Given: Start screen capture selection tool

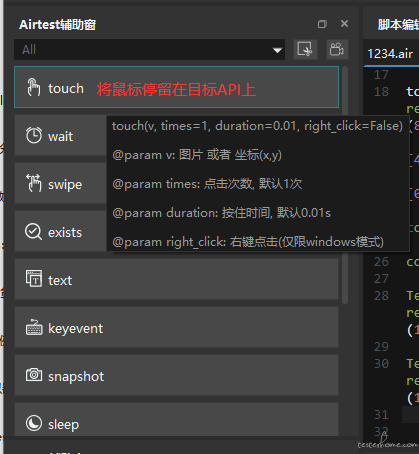Looking at the screenshot, I should tap(305, 49).
